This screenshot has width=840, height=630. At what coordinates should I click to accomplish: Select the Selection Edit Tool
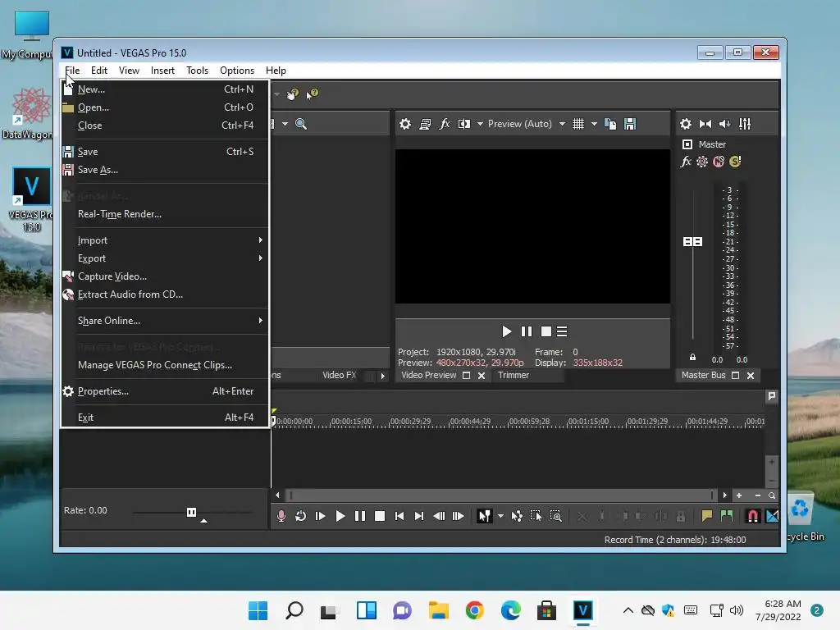tap(536, 516)
